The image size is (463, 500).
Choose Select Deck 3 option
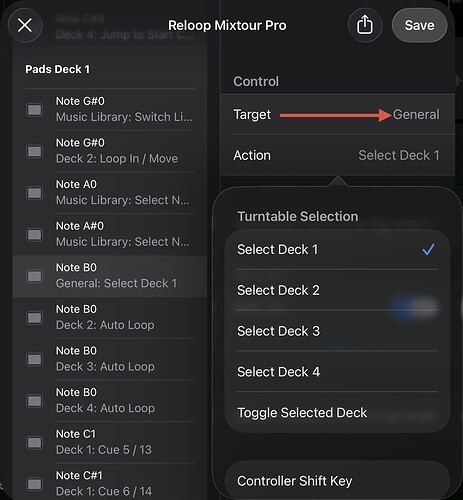pyautogui.click(x=337, y=331)
